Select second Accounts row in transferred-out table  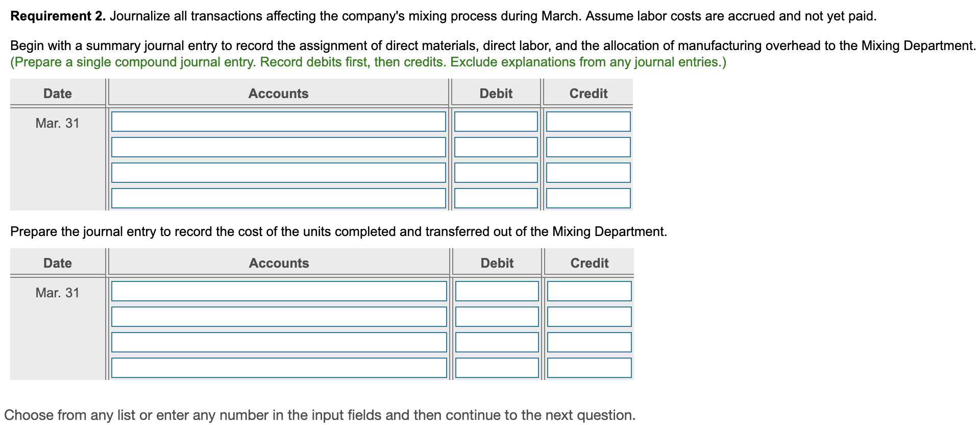pos(279,317)
